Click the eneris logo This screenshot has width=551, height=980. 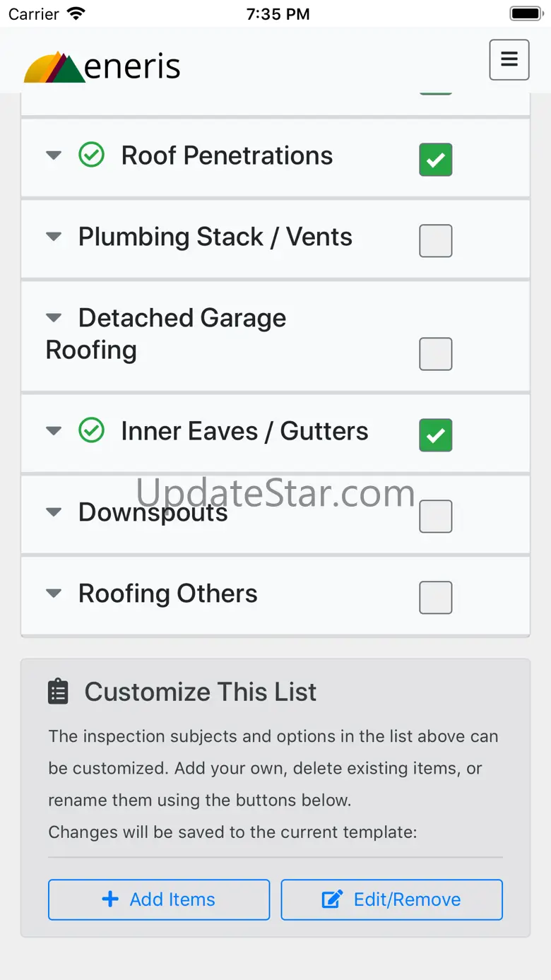(102, 67)
